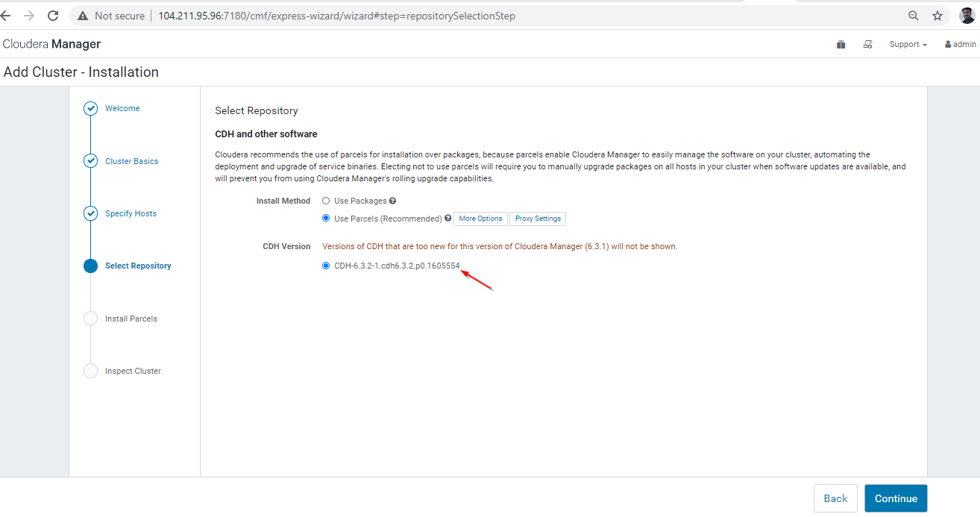Go to the Welcome wizard step

(122, 109)
